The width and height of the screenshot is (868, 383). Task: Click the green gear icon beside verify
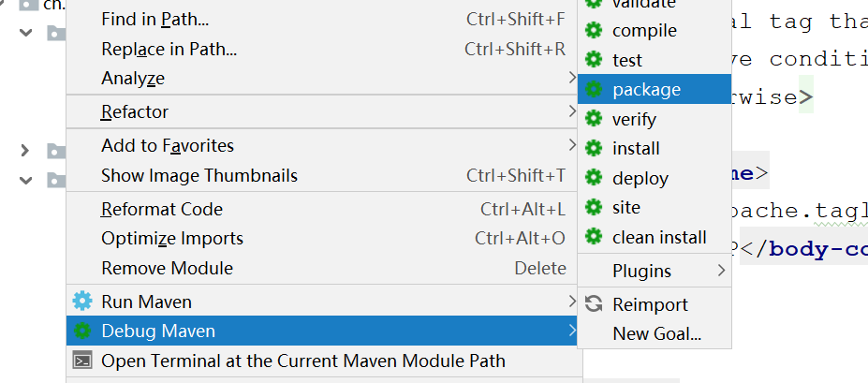coord(594,119)
